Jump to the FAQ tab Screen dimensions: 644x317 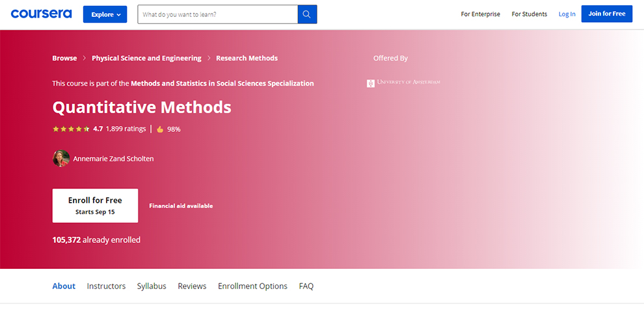[306, 286]
